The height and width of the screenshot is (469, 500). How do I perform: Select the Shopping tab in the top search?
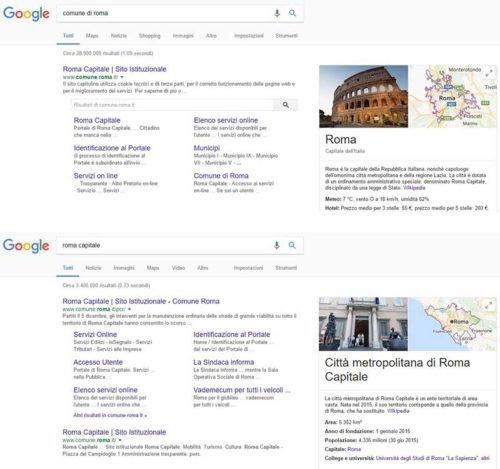150,36
